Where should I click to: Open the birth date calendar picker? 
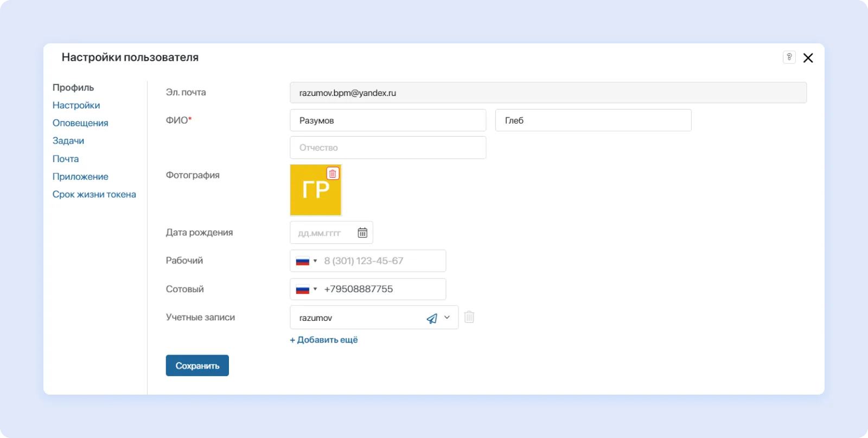point(362,233)
